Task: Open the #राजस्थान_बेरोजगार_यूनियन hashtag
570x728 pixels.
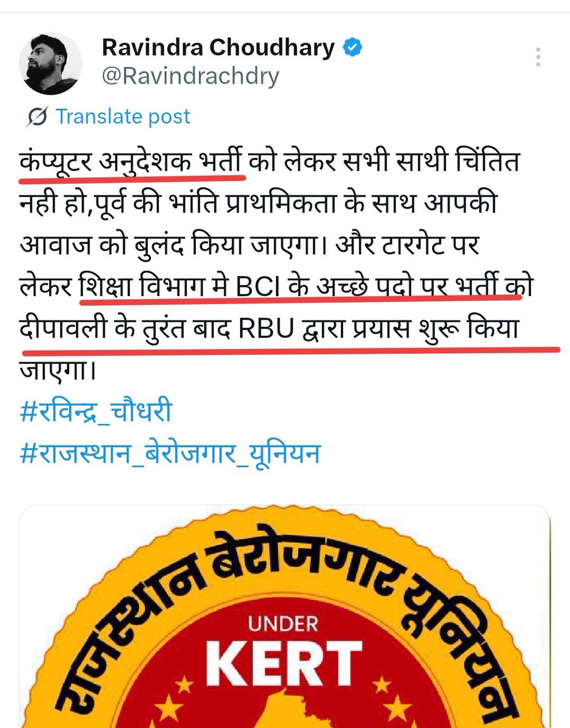Action: (170, 453)
